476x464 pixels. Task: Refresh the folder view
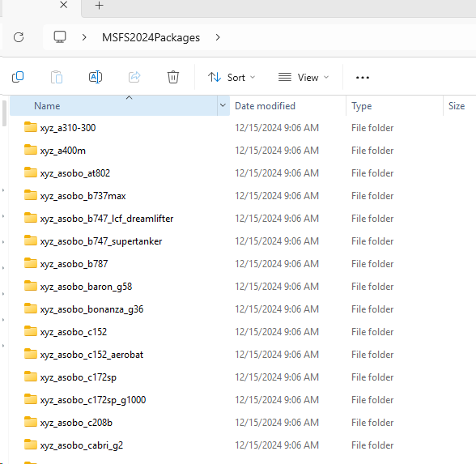(19, 37)
